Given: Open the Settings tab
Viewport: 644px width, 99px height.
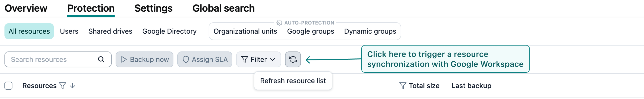Looking at the screenshot, I should click(153, 8).
